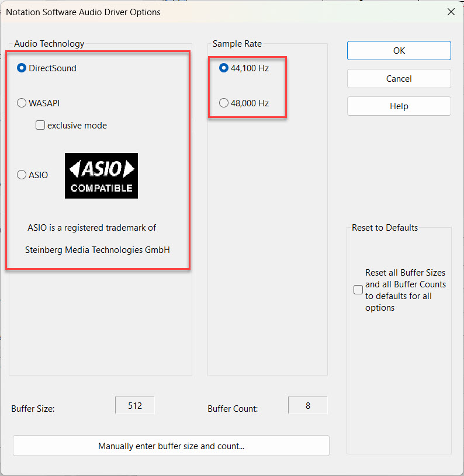This screenshot has height=476, width=464.
Task: Click the ASIO Compatible logo
Action: click(101, 176)
